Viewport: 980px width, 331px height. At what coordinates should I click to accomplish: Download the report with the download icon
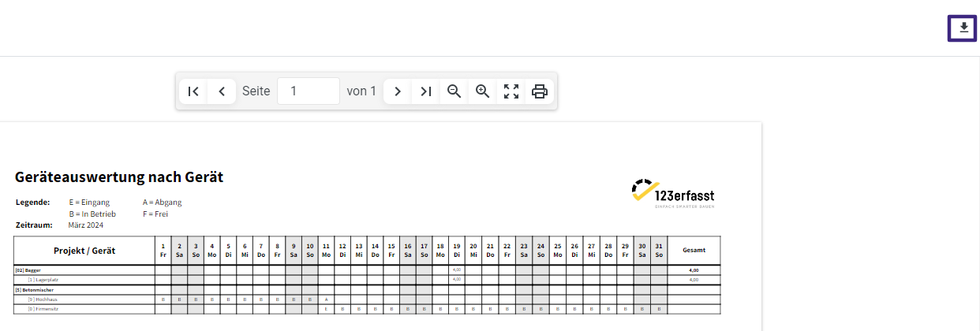pos(962,28)
